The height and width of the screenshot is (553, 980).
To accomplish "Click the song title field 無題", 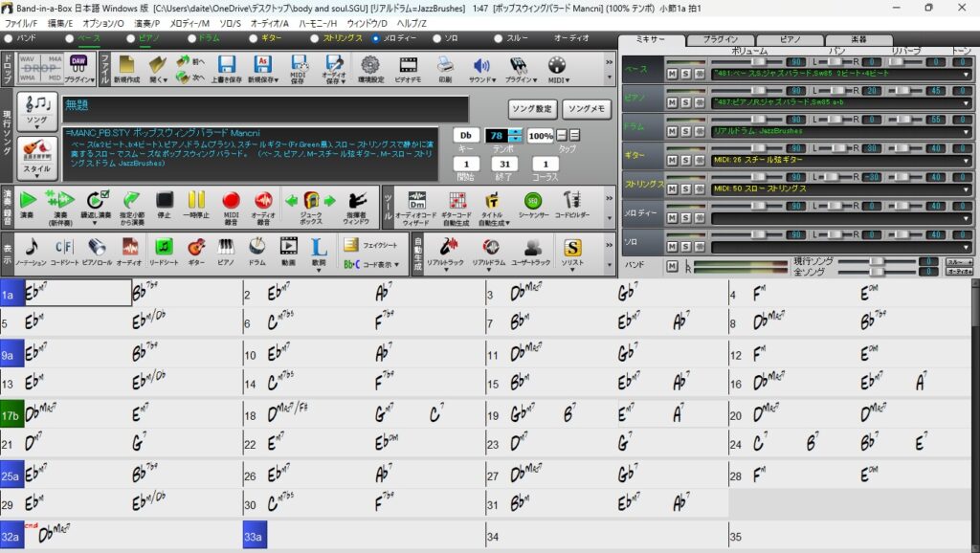I will coord(265,109).
